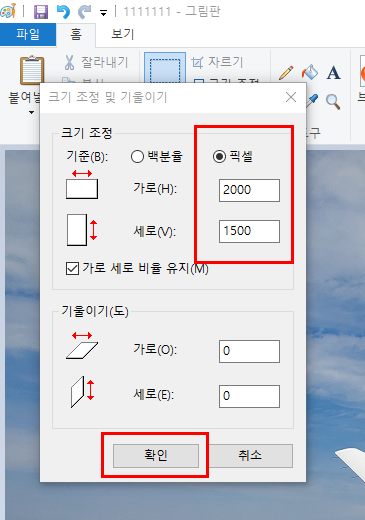Click the 크기 조정 group label
The image size is (365, 520).
86,133
